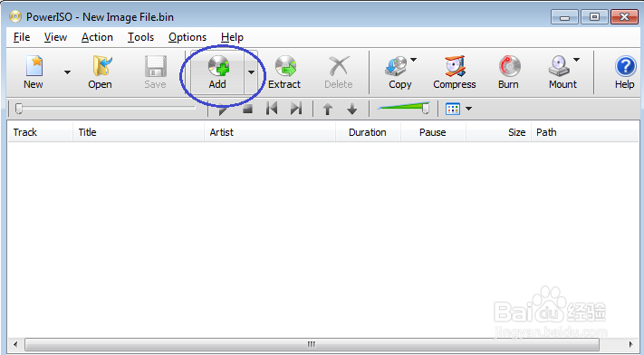Click the horizontal scrollbar thumb
This screenshot has height=355, width=644.
click(312, 344)
